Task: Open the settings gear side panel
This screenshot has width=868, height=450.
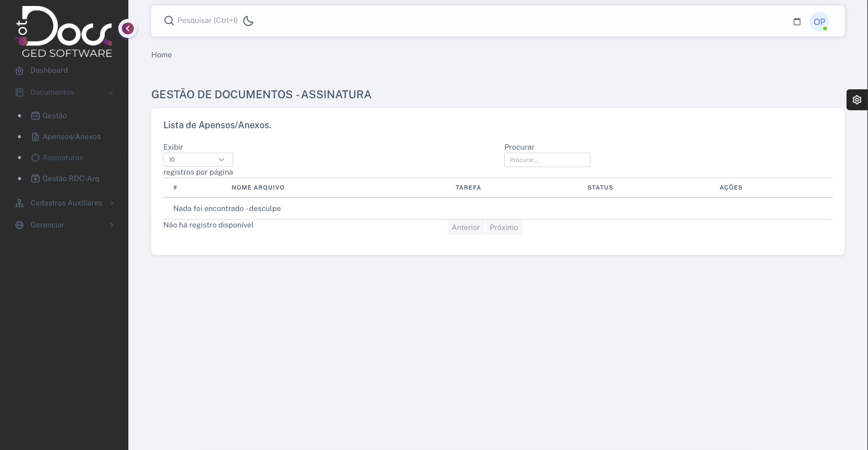Action: 857,100
